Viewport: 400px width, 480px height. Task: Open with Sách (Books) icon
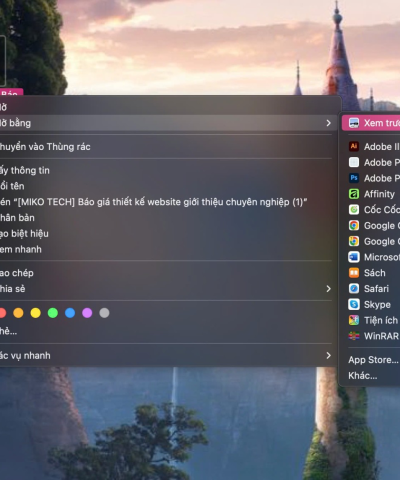pos(354,273)
